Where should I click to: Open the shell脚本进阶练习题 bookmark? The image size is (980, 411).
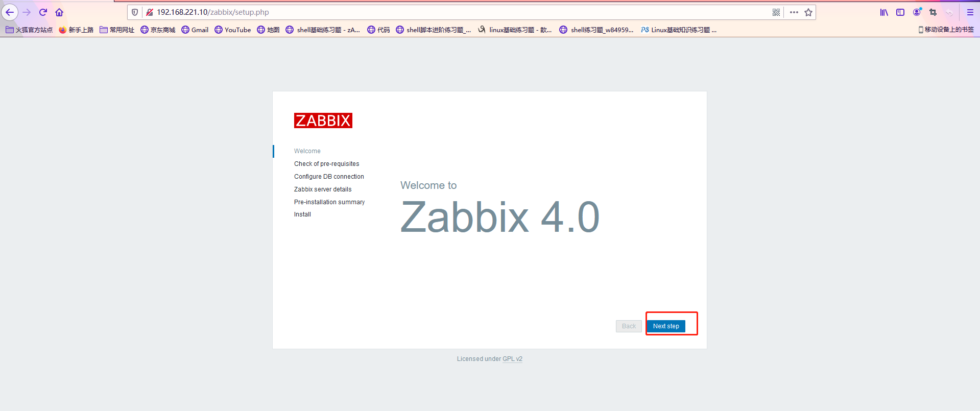click(434, 30)
